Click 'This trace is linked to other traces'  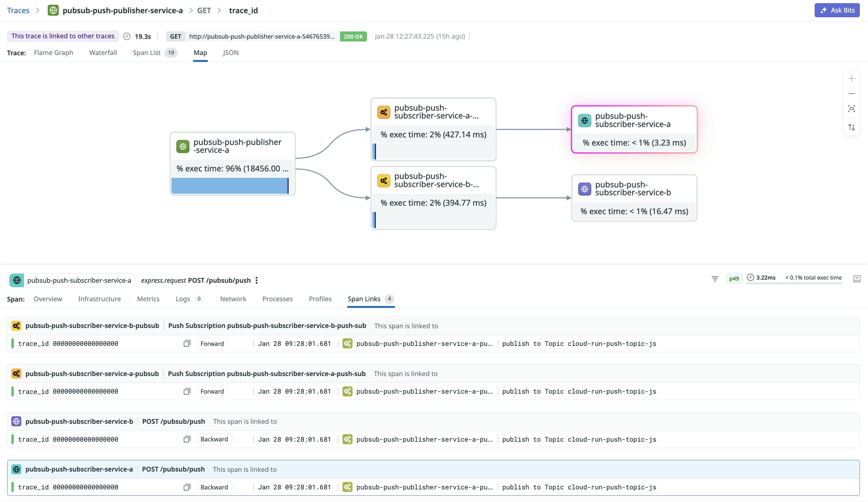(x=63, y=36)
